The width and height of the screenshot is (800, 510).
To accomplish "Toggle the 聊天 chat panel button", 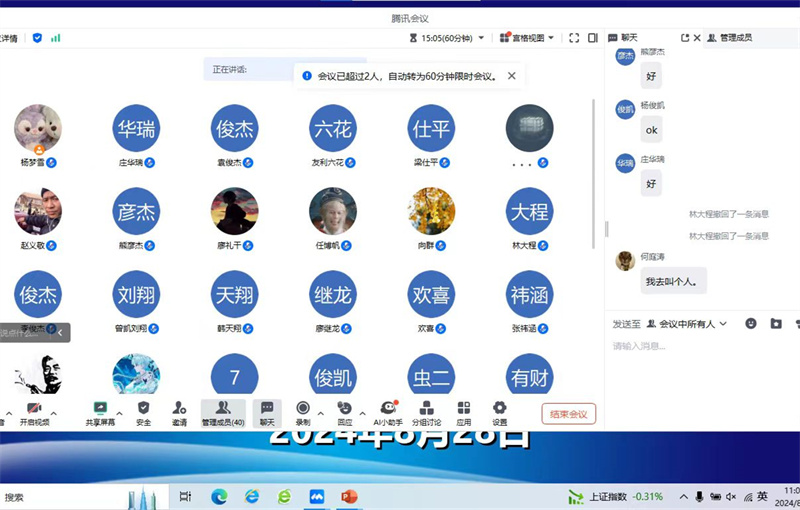I will tap(267, 412).
